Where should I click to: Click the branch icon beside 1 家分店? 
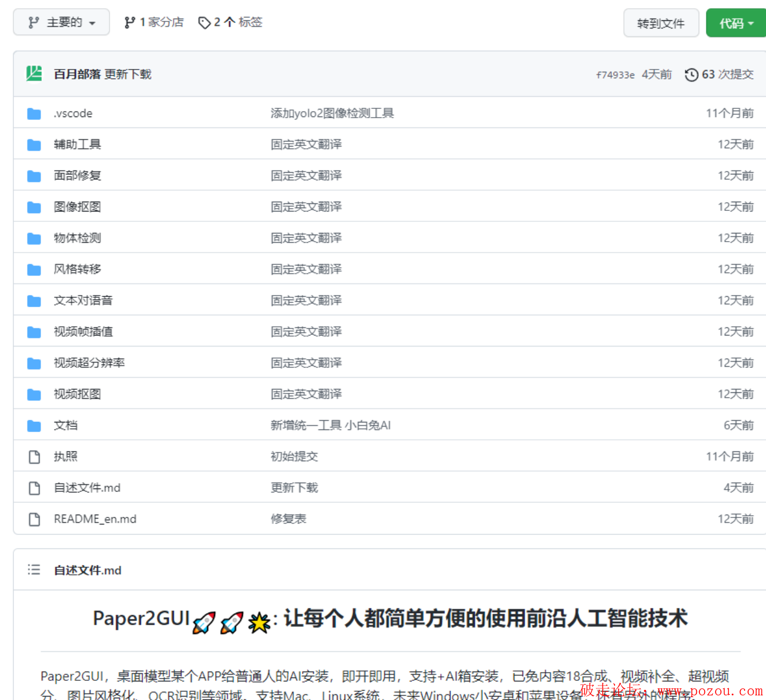click(x=130, y=23)
